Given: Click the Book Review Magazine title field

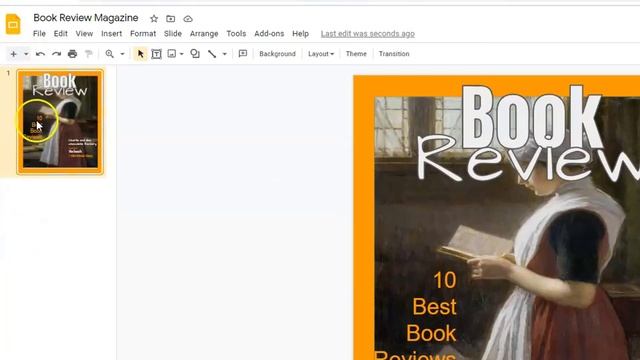Looking at the screenshot, I should coord(86,18).
